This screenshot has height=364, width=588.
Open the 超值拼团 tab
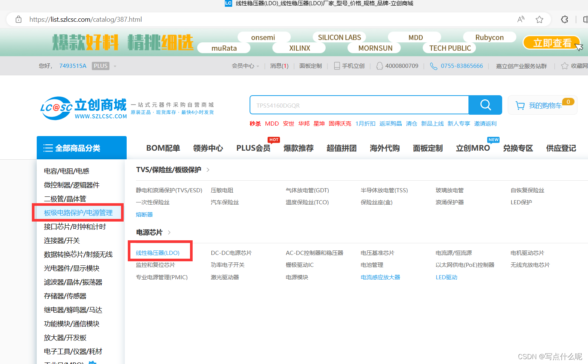click(x=341, y=148)
